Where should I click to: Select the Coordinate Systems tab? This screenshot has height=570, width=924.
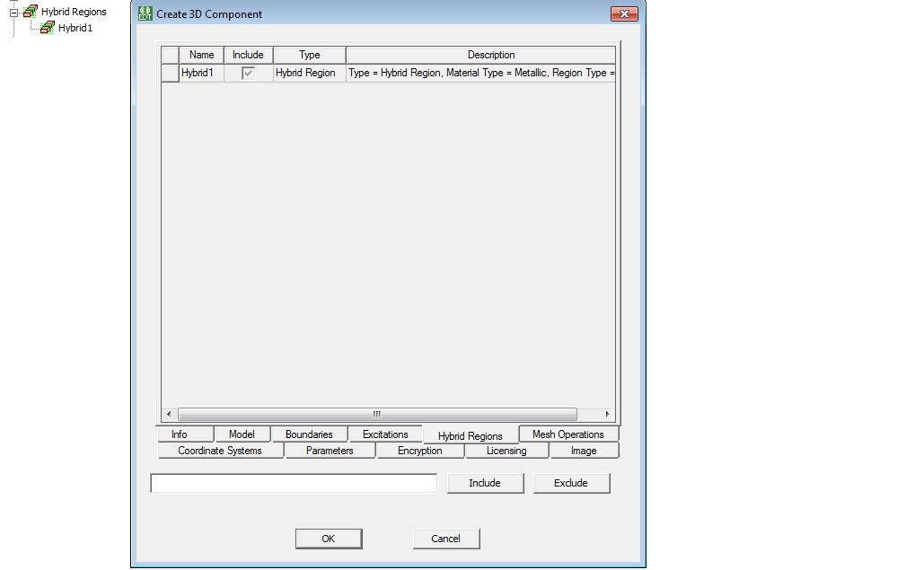(221, 451)
